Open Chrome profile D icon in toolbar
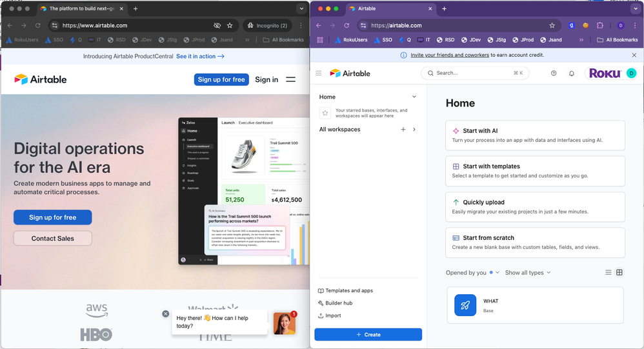 click(x=621, y=25)
